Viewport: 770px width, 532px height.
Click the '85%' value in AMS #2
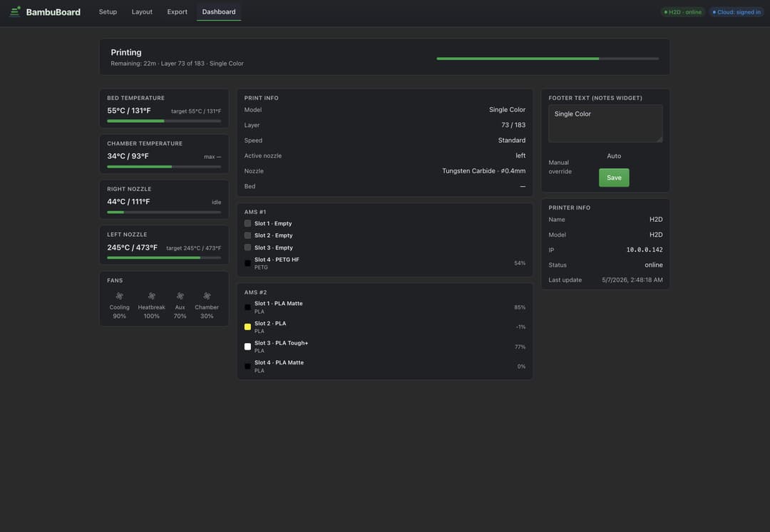pyautogui.click(x=520, y=307)
